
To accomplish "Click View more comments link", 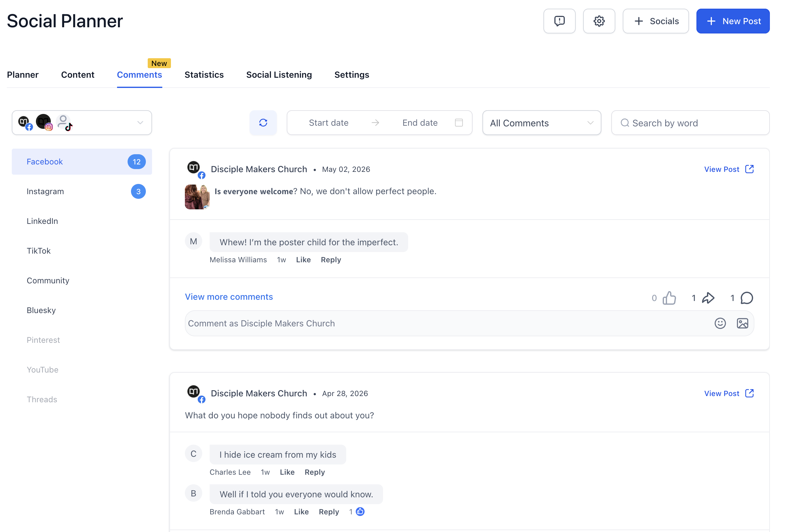I will tap(229, 297).
